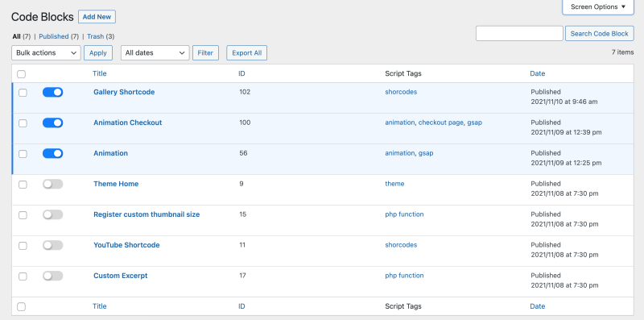Click Export All button
The width and height of the screenshot is (644, 320).
pos(247,52)
